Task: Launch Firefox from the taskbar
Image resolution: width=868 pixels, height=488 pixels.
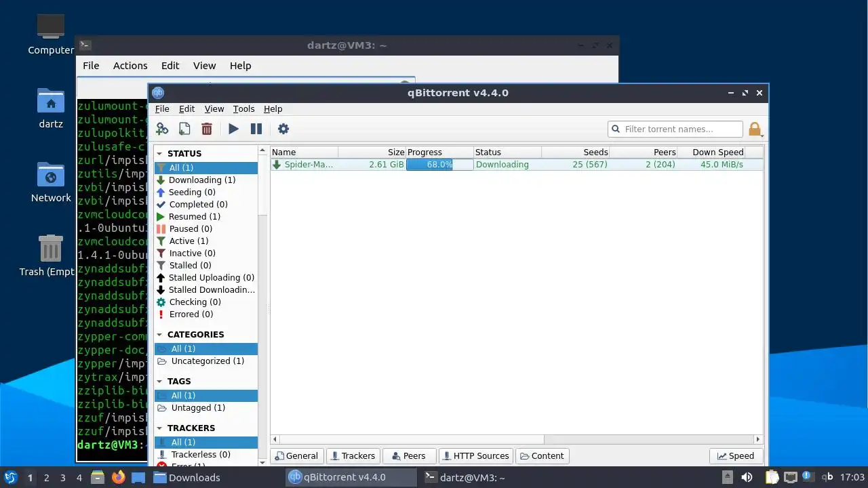Action: [x=119, y=477]
